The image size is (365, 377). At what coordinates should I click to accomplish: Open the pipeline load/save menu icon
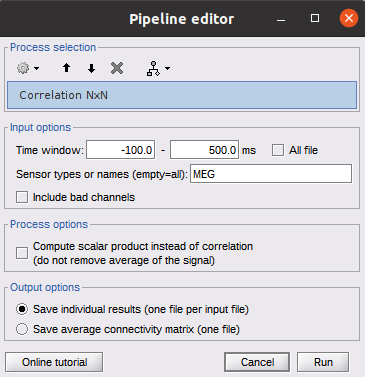[x=158, y=68]
